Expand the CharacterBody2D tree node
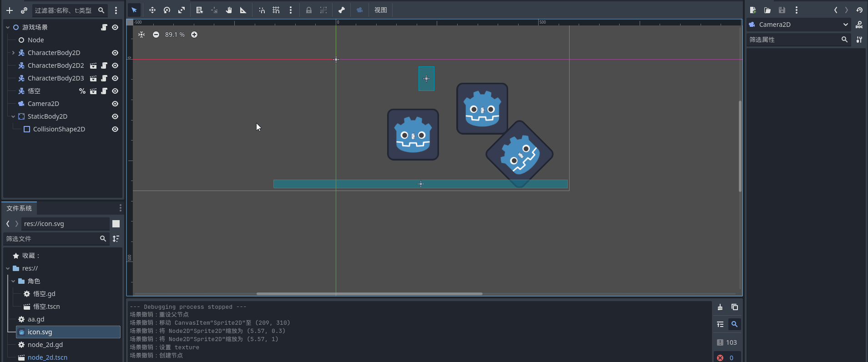 coord(13,53)
